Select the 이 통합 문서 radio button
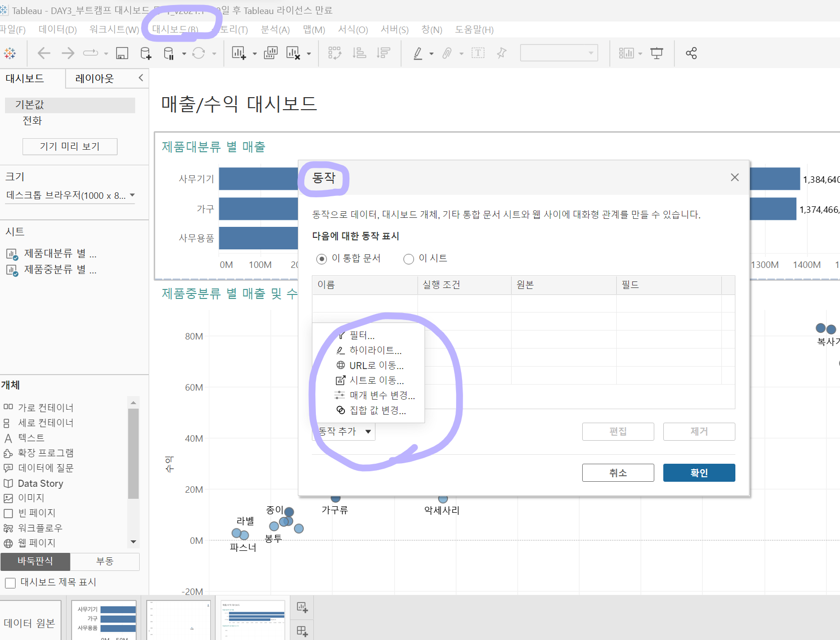The width and height of the screenshot is (840, 640). coord(322,259)
